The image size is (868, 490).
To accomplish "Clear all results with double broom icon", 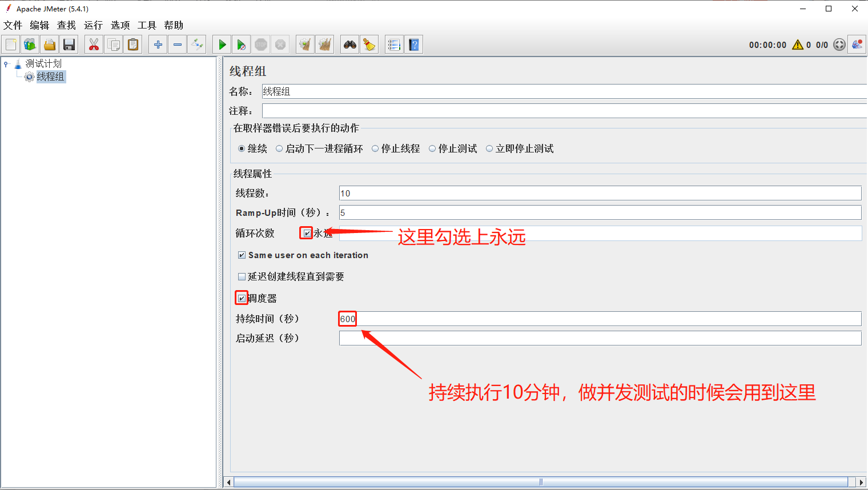I will [325, 45].
